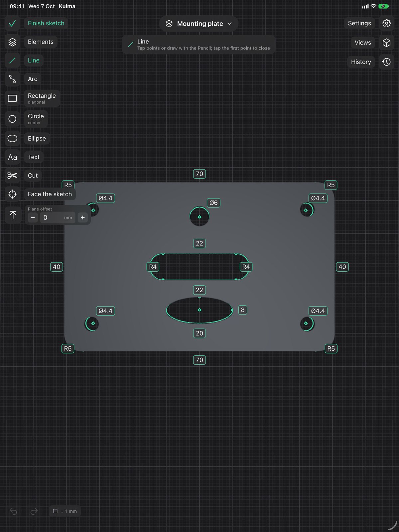Select the 22 dimension above the slot
Screen dimensions: 399x532
pos(199,243)
